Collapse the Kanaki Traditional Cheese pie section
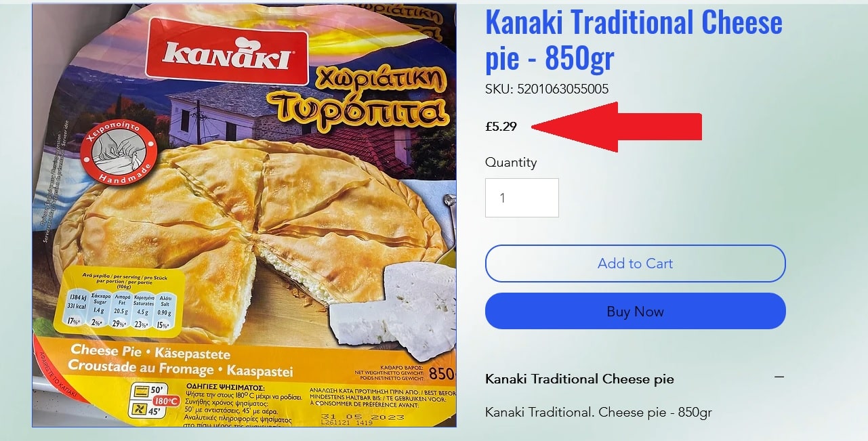Image resolution: width=868 pixels, height=441 pixels. click(779, 377)
